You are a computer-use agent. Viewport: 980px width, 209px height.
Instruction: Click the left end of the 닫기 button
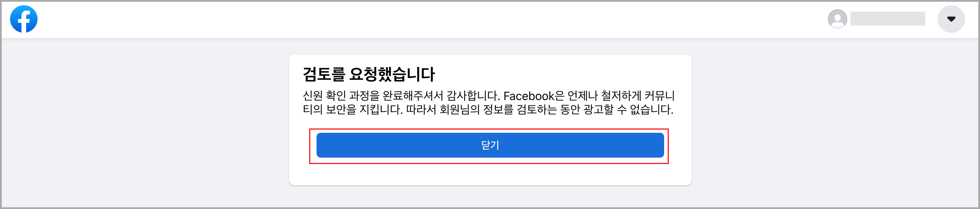coord(327,145)
